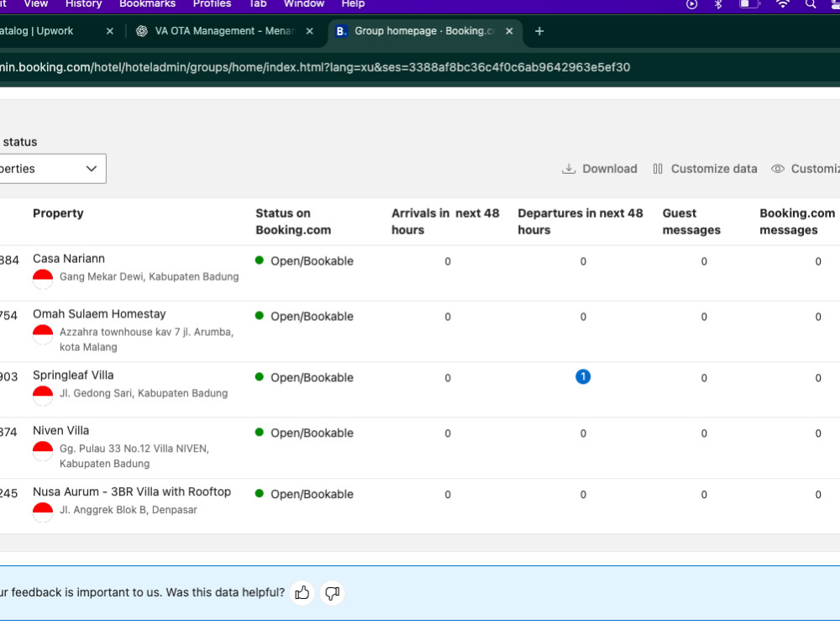This screenshot has width=840, height=630.
Task: Open the History menu
Action: (x=83, y=3)
